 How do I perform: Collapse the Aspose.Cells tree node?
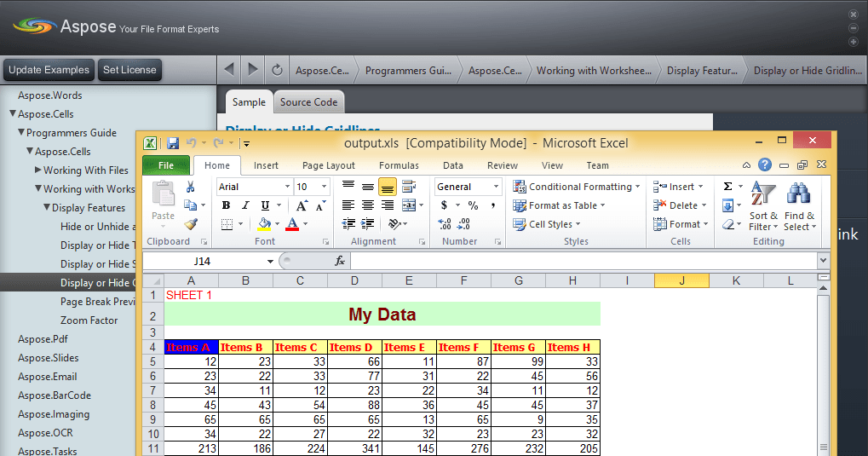point(12,114)
